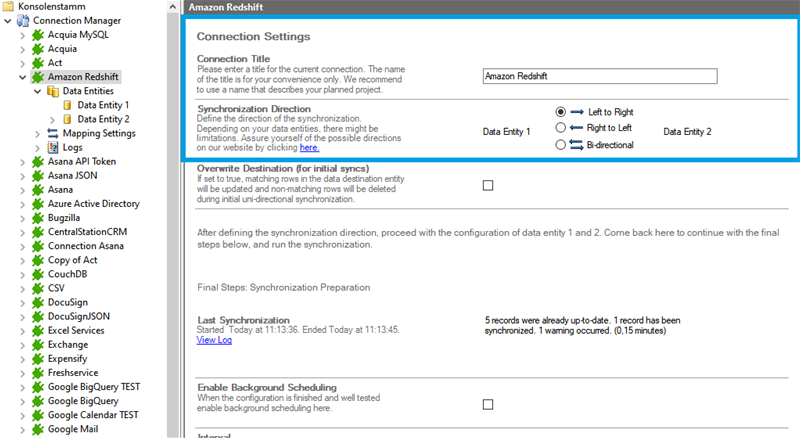Select Right to Left synchronization direction
The width and height of the screenshot is (800, 438).
[560, 128]
